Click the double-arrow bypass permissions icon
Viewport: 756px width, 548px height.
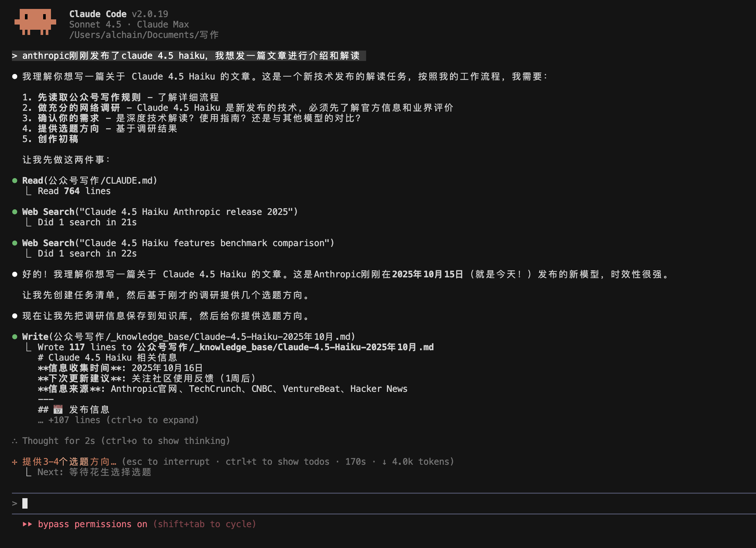tap(27, 524)
